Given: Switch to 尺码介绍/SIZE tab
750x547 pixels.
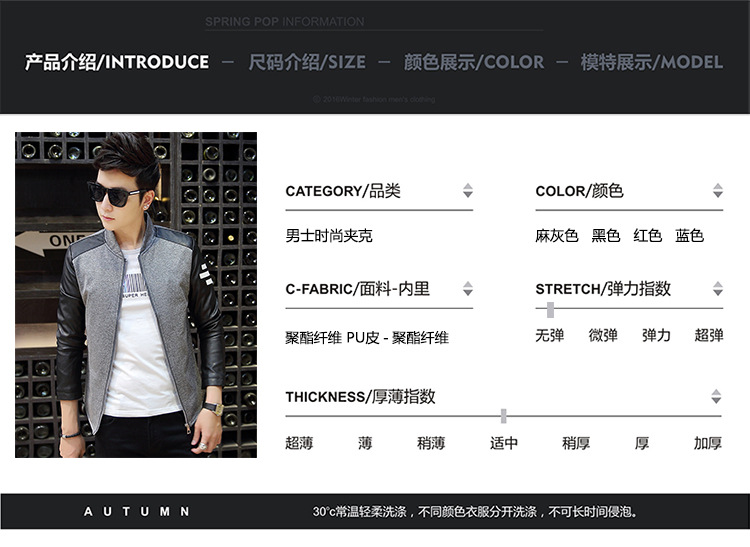Looking at the screenshot, I should pos(307,62).
